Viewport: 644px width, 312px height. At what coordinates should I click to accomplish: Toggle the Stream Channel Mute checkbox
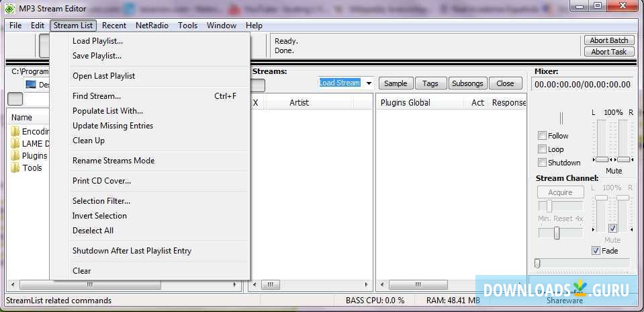coord(612,228)
